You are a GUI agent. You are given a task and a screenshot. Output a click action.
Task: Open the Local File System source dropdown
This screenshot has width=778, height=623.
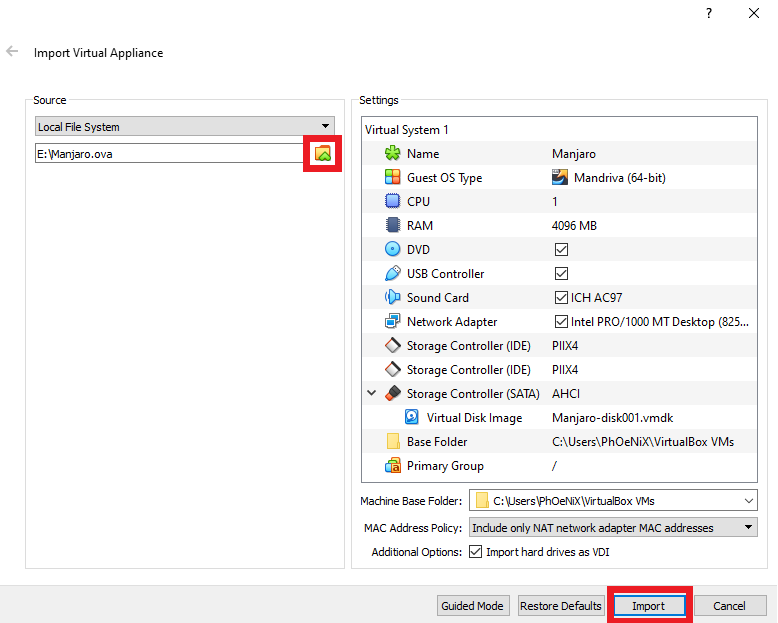click(x=185, y=126)
